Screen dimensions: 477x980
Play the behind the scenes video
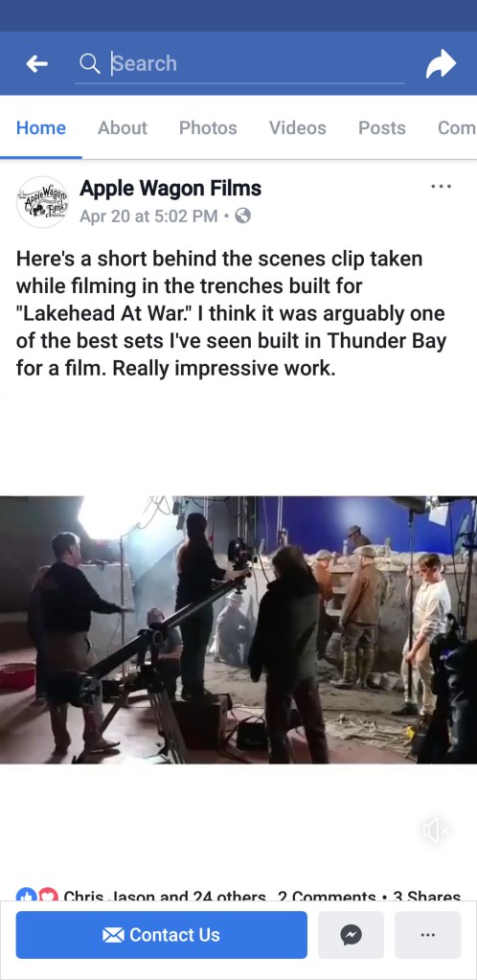click(x=238, y=629)
